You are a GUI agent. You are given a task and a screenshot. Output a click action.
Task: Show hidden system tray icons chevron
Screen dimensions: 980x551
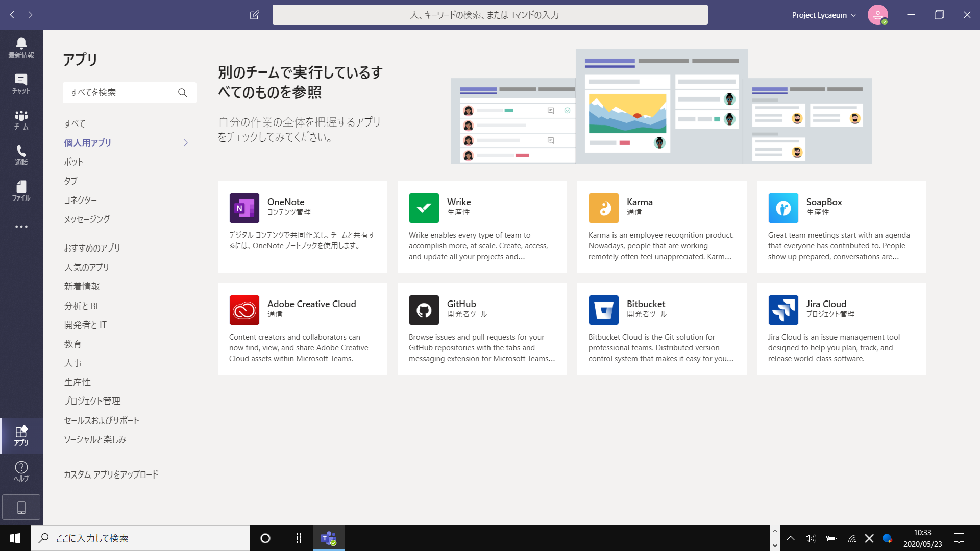(x=790, y=538)
